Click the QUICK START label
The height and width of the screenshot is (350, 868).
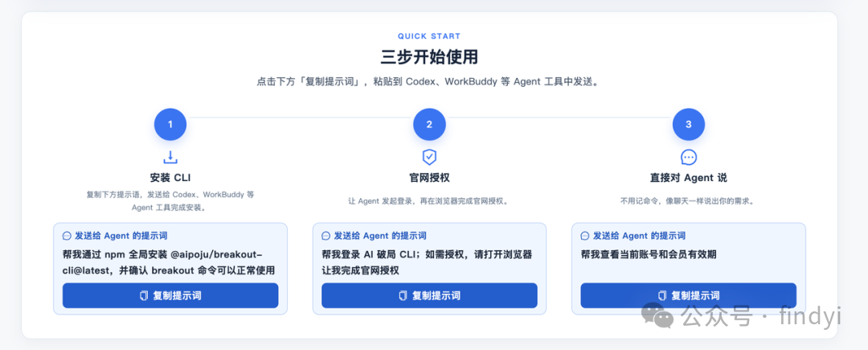tap(429, 36)
